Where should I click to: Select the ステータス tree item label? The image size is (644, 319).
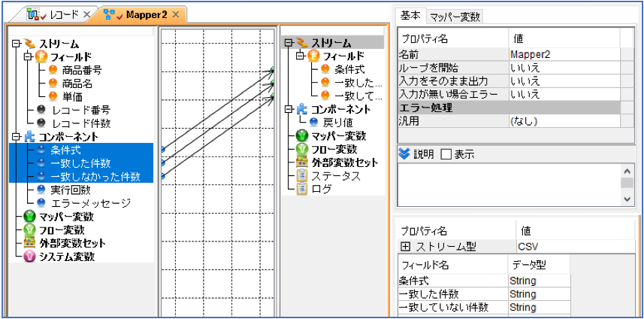click(x=336, y=176)
